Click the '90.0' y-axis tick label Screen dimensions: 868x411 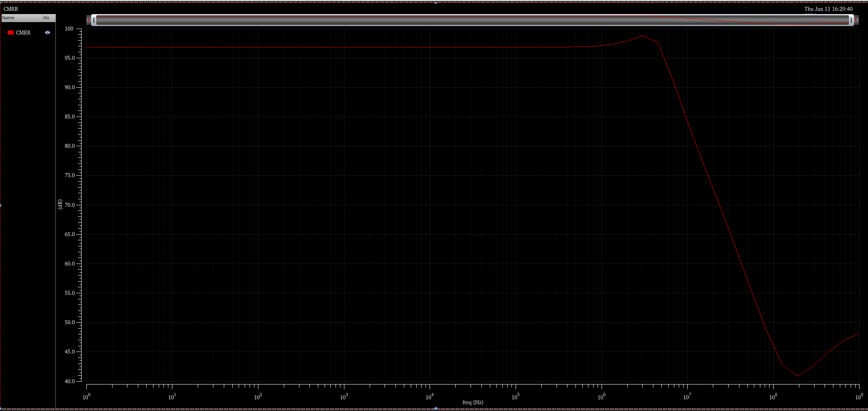(x=70, y=88)
